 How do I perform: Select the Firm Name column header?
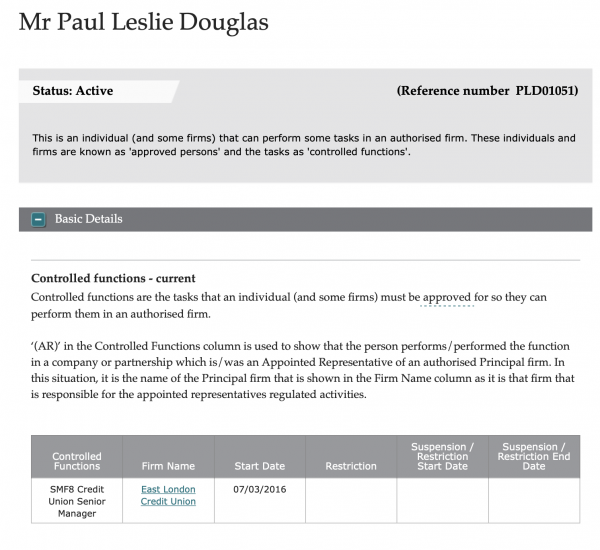(168, 457)
